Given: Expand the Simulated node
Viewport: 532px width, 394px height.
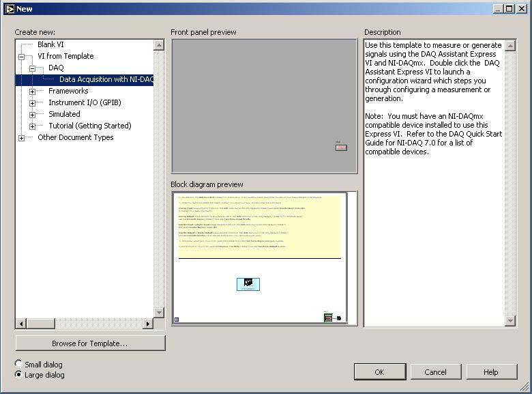Looking at the screenshot, I should pos(32,115).
